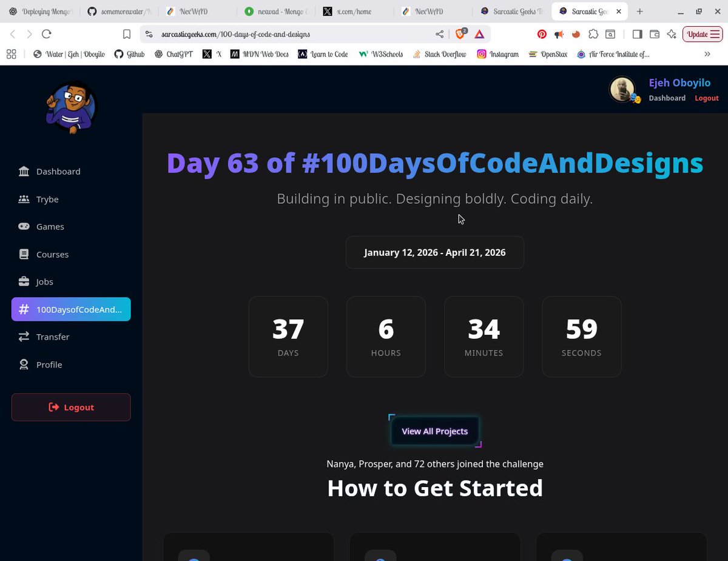
Task: Open the W3Schools bookmark
Action: (x=381, y=54)
